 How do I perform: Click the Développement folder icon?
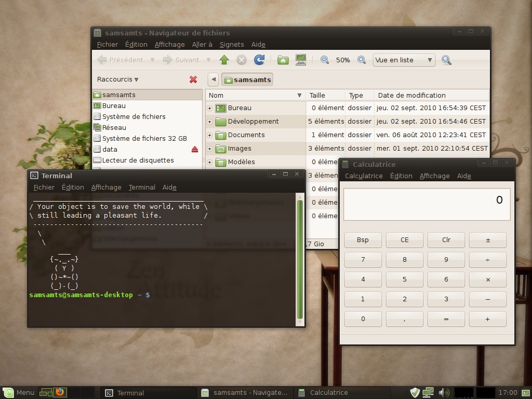tap(221, 122)
